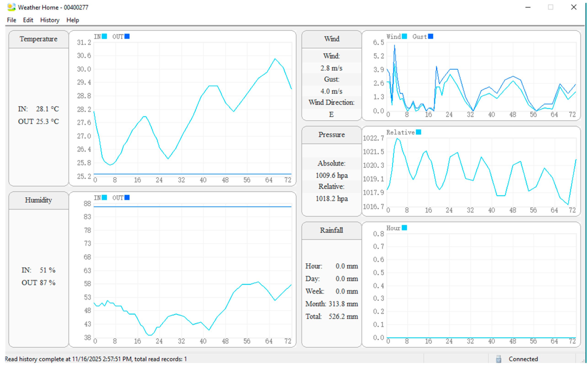Viewport: 588px width, 368px height.
Task: Click the rainfall Hour legend swatch
Action: coord(404,228)
